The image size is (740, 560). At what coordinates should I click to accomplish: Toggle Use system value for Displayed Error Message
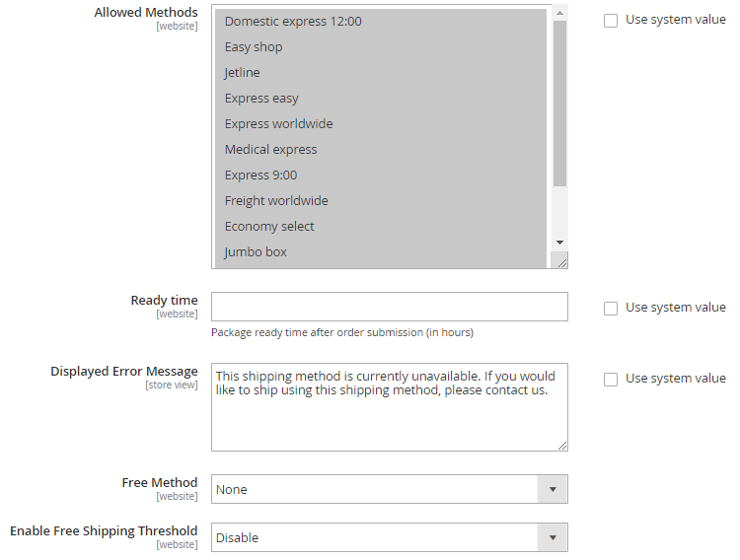611,379
